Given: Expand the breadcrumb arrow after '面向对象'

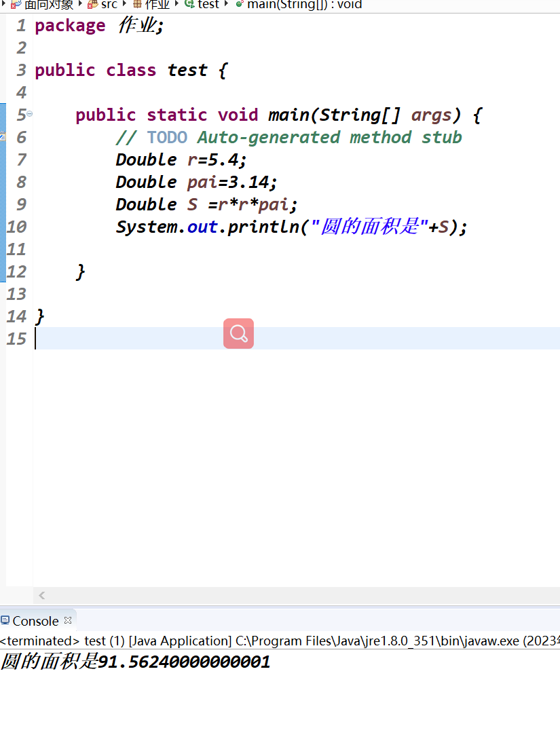Looking at the screenshot, I should [x=80, y=4].
